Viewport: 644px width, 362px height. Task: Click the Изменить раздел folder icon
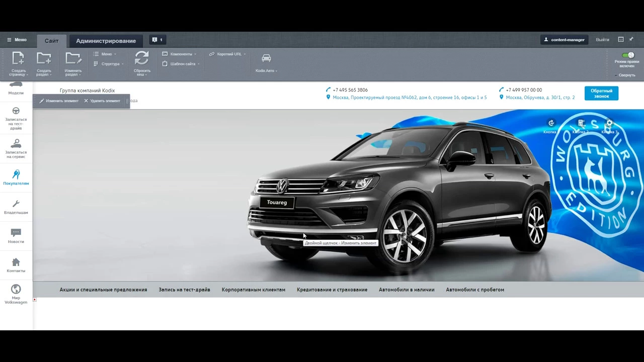(73, 58)
